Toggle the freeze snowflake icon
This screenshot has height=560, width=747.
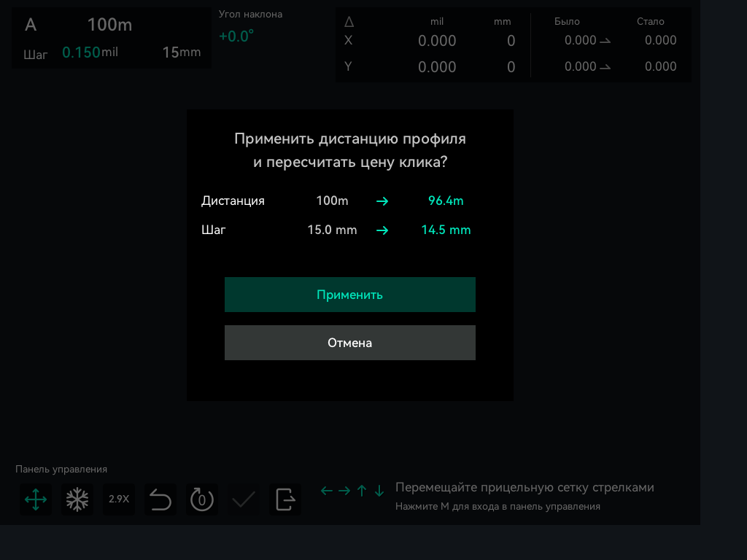pyautogui.click(x=77, y=499)
